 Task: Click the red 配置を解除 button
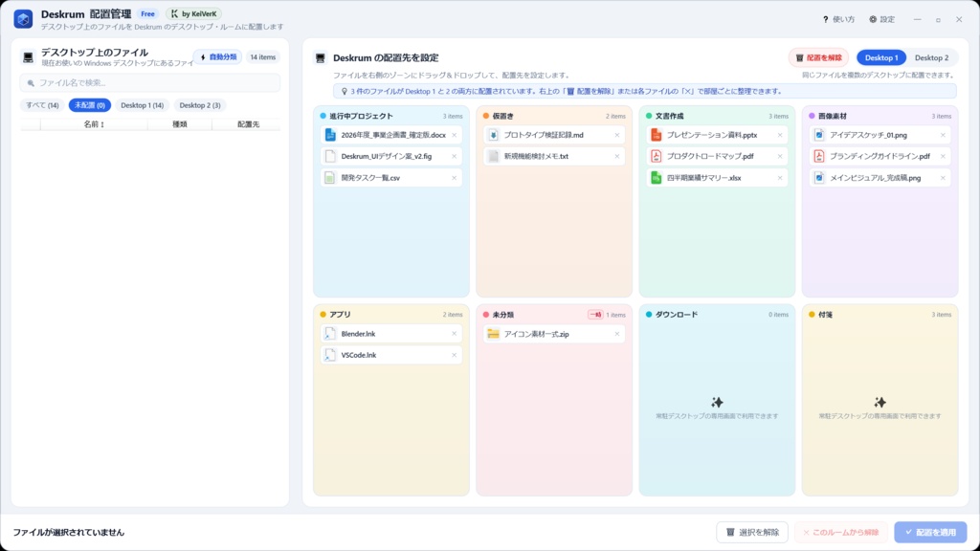(x=819, y=57)
